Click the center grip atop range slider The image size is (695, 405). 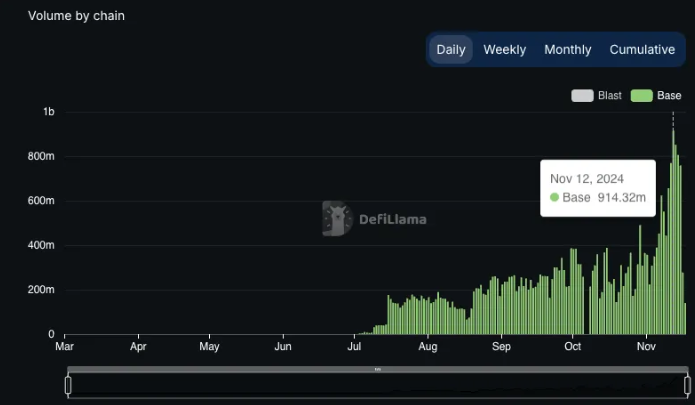tap(378, 369)
